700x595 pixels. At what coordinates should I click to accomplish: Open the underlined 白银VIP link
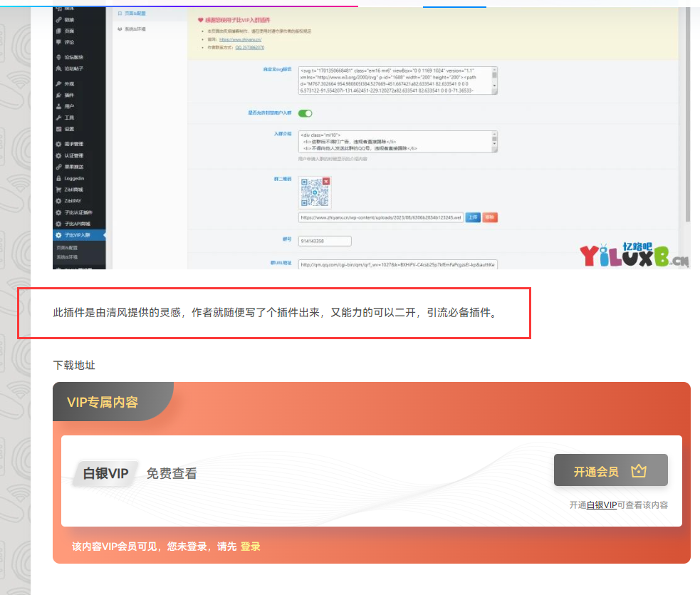click(x=601, y=505)
